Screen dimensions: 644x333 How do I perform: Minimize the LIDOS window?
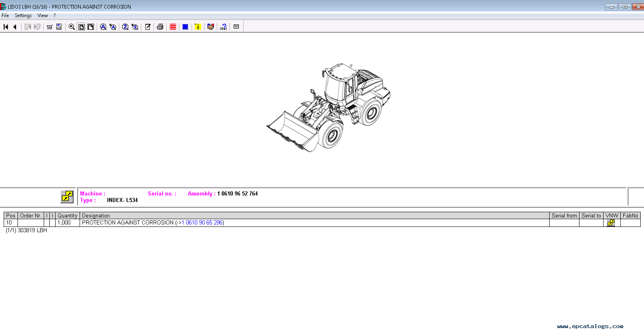611,7
